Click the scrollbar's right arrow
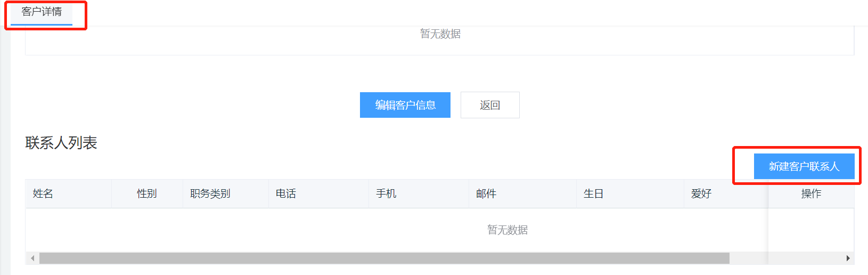 click(848, 258)
